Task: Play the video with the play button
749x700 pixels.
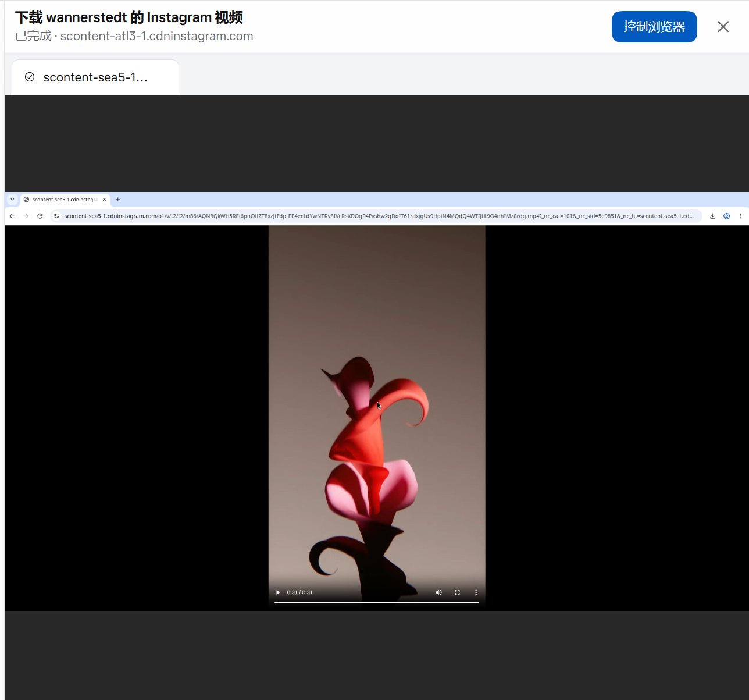Action: (x=278, y=592)
